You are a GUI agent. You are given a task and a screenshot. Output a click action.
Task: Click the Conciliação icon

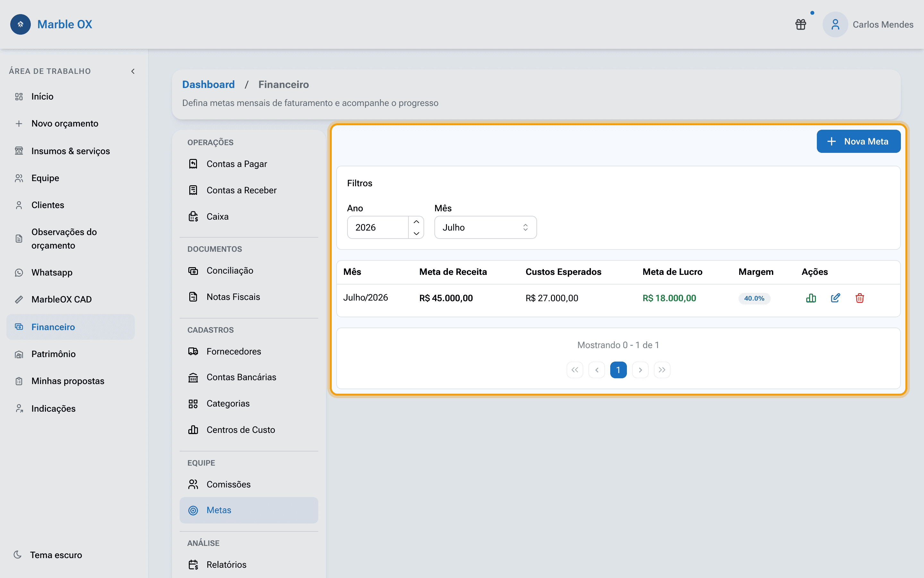(193, 271)
